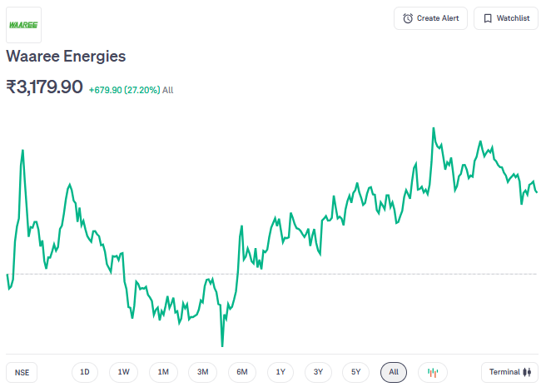Click the lowest dip of the price line
Viewport: 551px width, 392px height.
coord(222,345)
